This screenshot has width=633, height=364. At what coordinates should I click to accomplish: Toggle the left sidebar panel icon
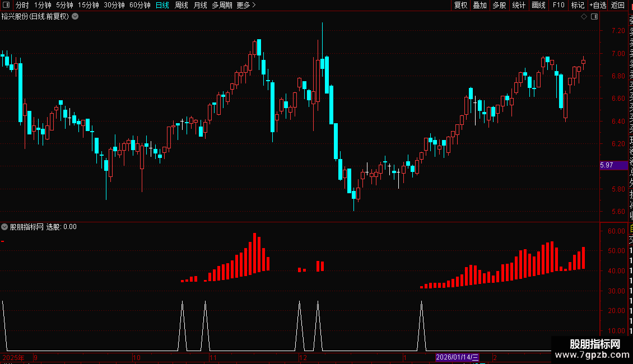[x=6, y=5]
